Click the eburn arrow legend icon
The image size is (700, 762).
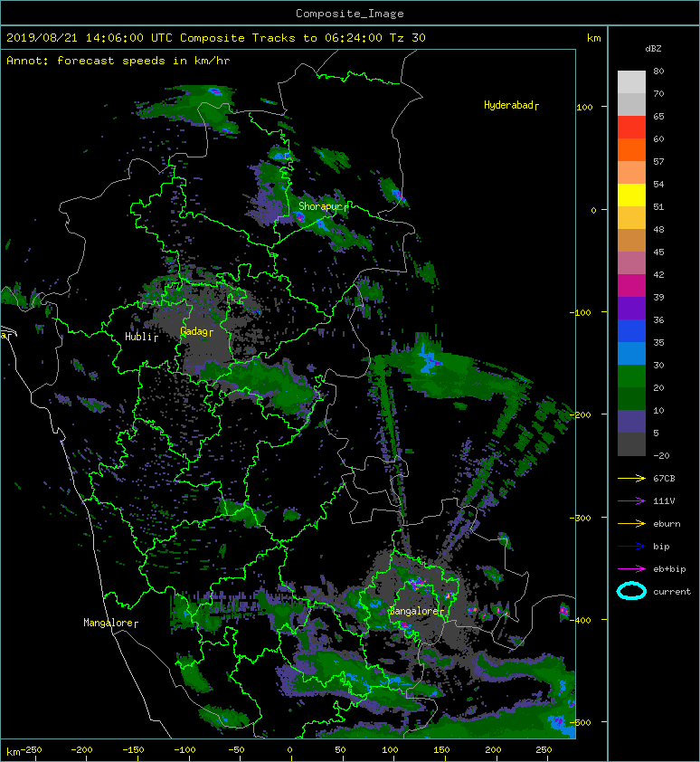click(x=631, y=523)
